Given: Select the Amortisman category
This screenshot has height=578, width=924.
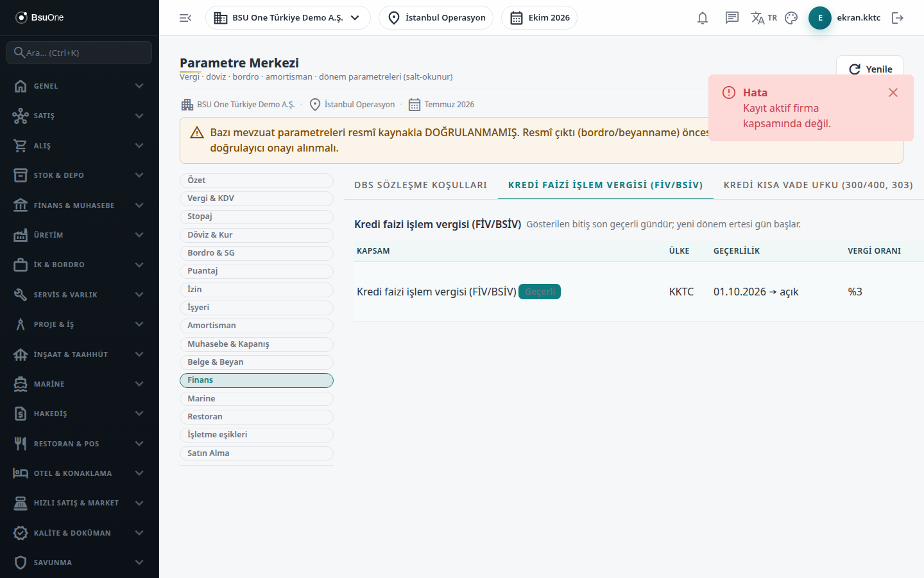Looking at the screenshot, I should [x=257, y=326].
